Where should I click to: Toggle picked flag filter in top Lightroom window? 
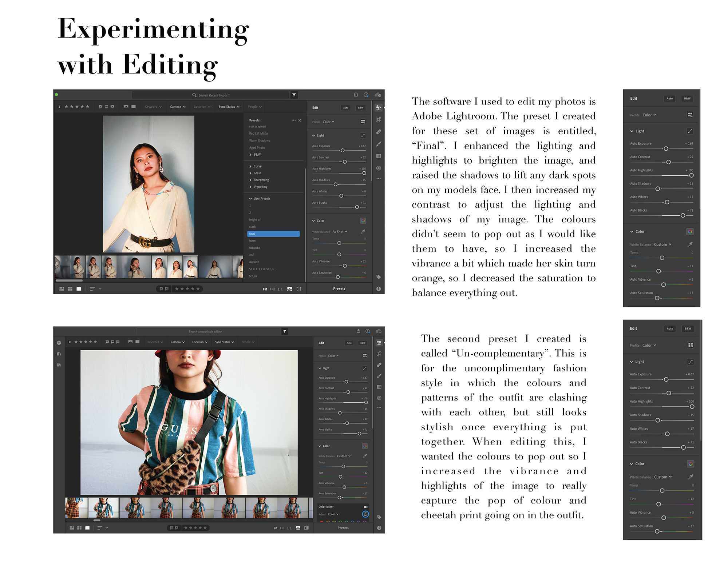coord(100,107)
